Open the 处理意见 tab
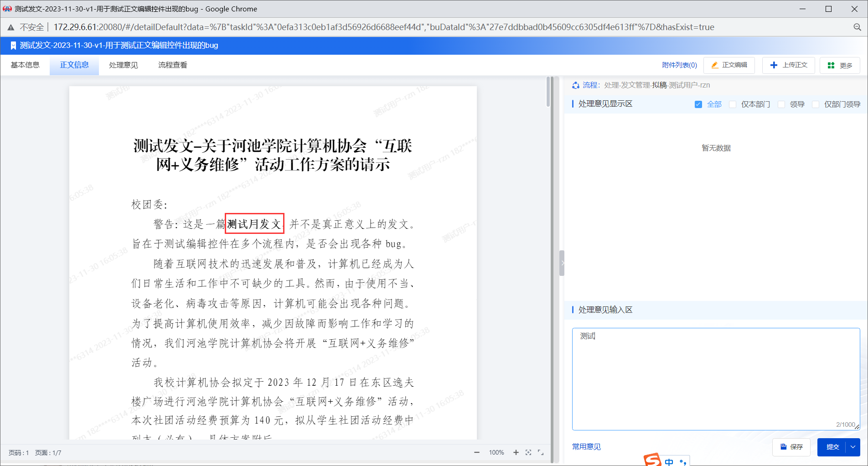Screen dimensions: 868x466 (x=124, y=65)
